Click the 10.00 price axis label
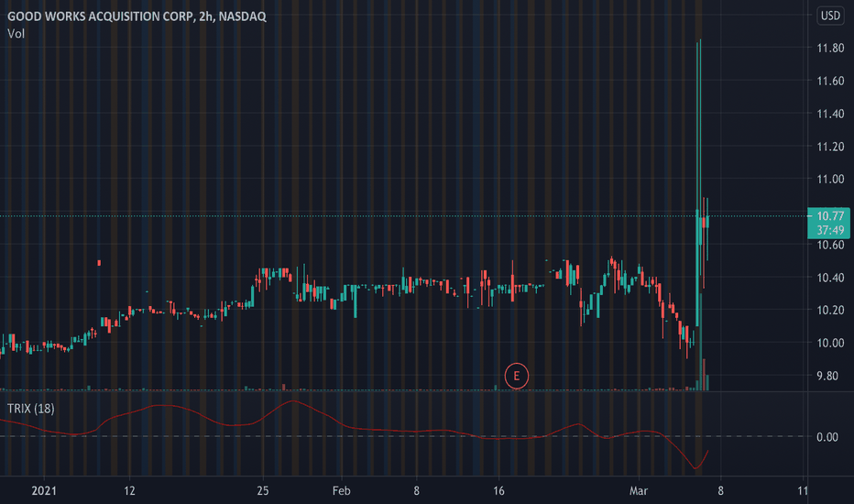This screenshot has width=854, height=504. click(830, 343)
